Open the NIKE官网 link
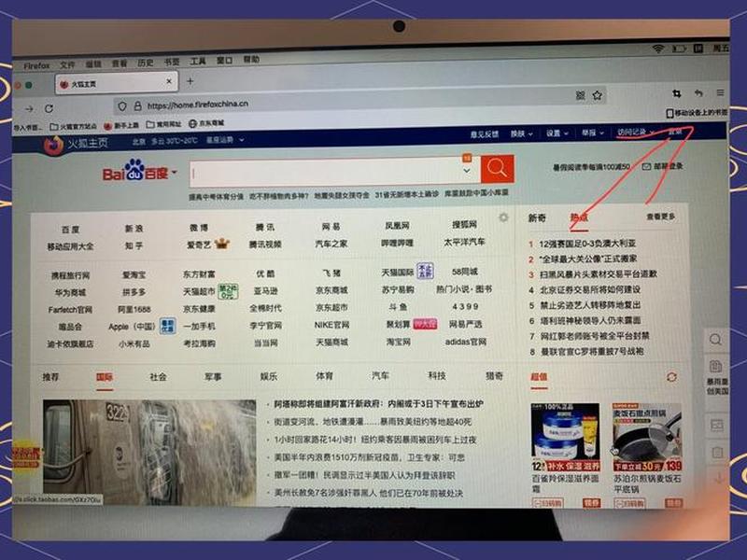Image resolution: width=747 pixels, height=560 pixels. (x=331, y=325)
